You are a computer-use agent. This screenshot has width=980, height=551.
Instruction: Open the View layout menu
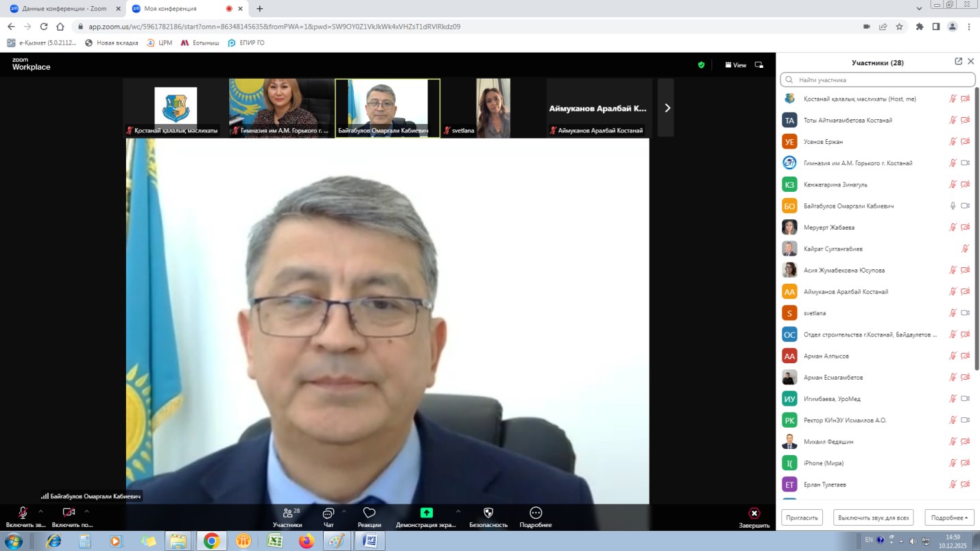(736, 65)
